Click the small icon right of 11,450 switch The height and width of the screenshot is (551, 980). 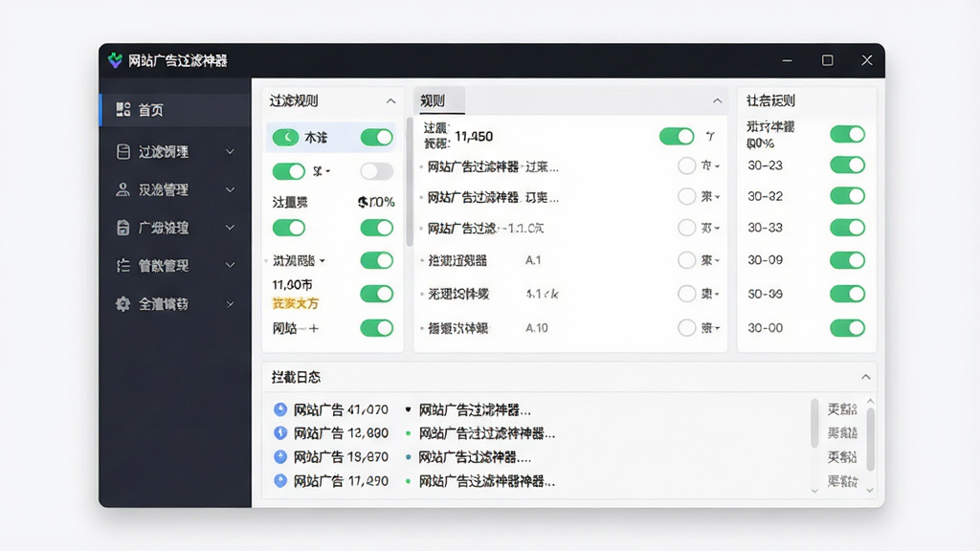click(711, 136)
